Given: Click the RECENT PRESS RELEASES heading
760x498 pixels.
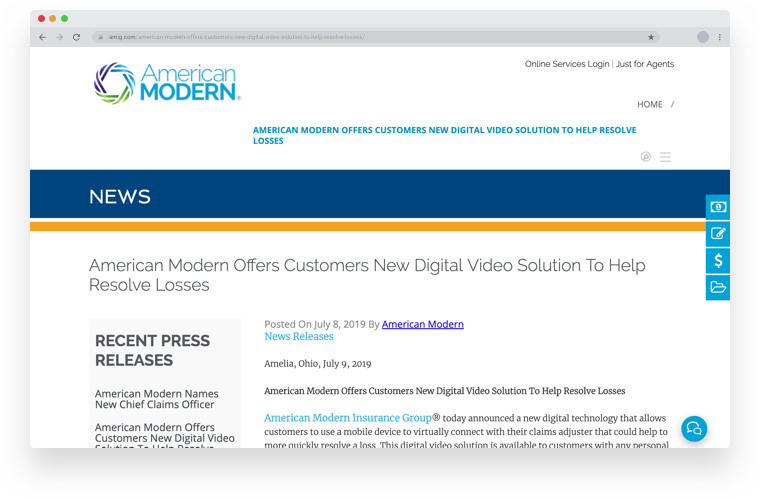Looking at the screenshot, I should [152, 351].
